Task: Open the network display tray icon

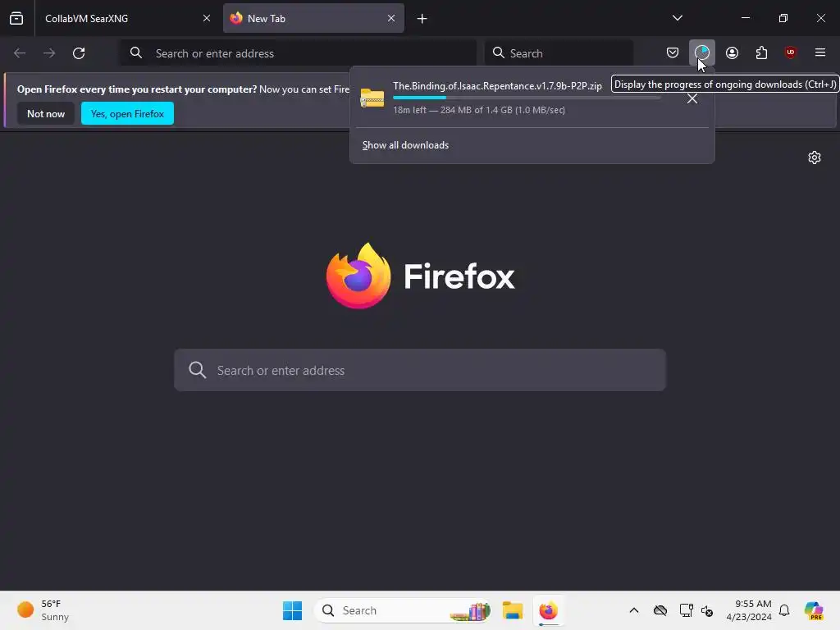Action: click(686, 610)
